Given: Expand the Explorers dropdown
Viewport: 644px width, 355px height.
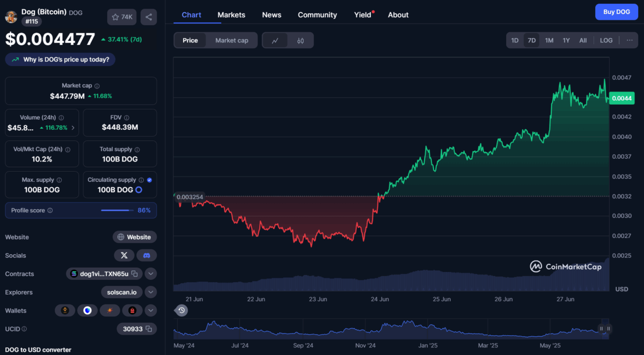Looking at the screenshot, I should [151, 292].
